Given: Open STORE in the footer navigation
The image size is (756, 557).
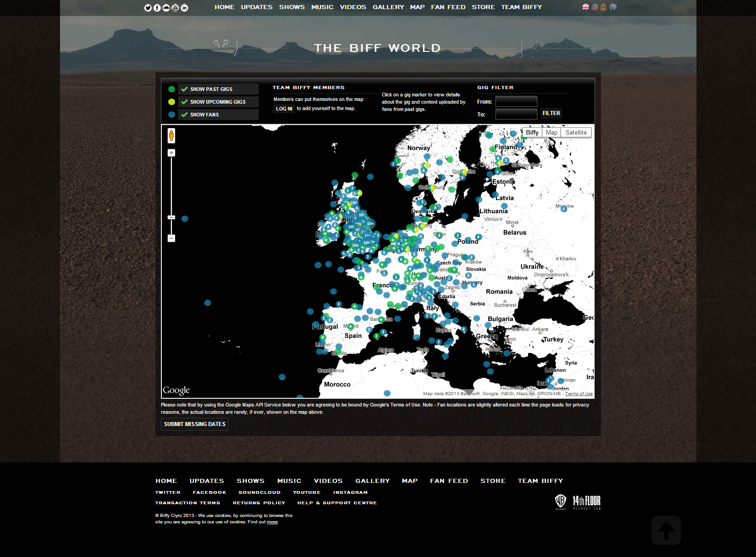Looking at the screenshot, I should pyautogui.click(x=493, y=481).
